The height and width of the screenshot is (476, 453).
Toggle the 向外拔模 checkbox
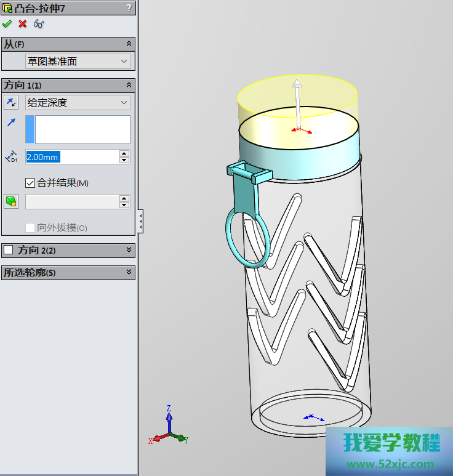tap(30, 228)
